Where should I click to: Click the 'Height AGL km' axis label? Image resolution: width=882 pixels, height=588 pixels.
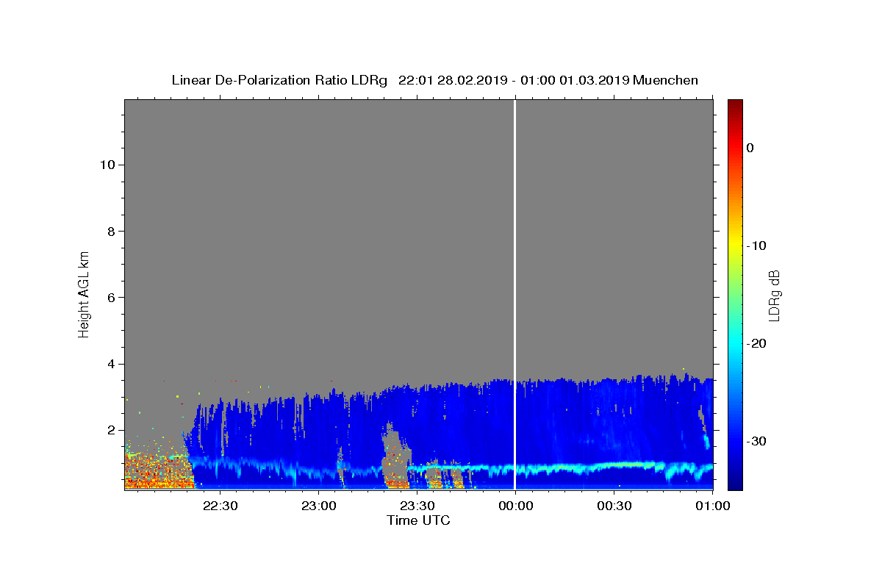84,294
